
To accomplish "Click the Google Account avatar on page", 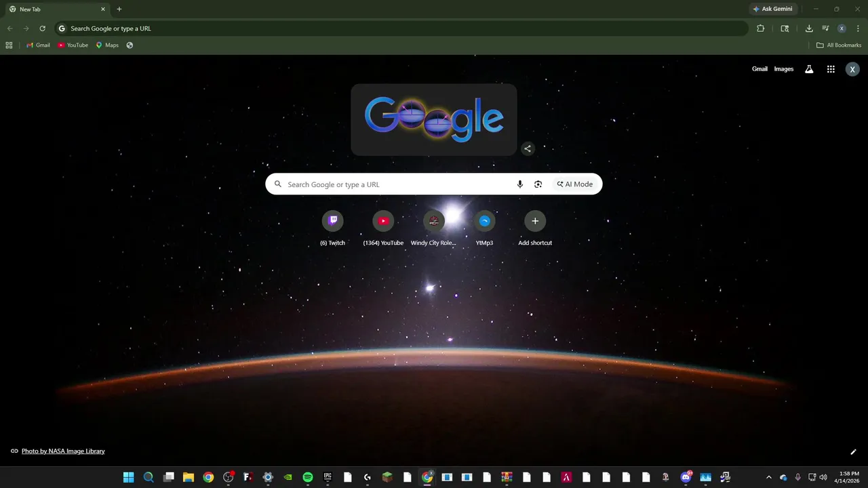I will pos(852,69).
